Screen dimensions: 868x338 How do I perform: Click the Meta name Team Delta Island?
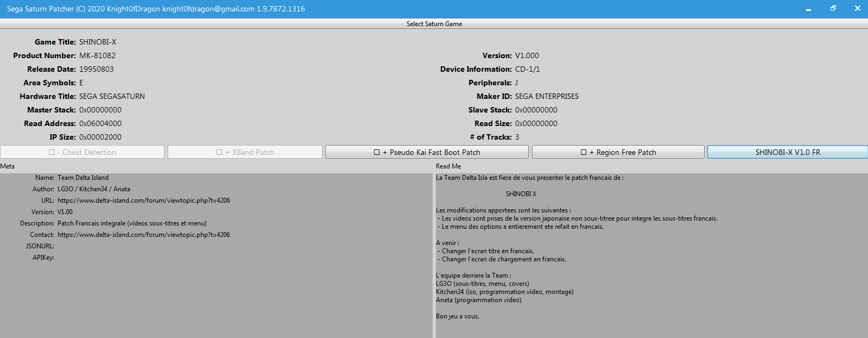(83, 178)
